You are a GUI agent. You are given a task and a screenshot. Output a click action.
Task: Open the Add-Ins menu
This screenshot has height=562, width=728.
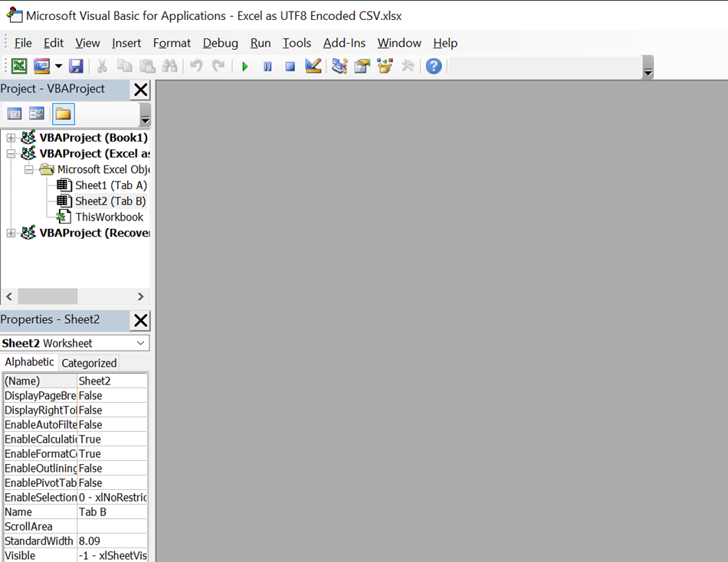click(x=344, y=43)
